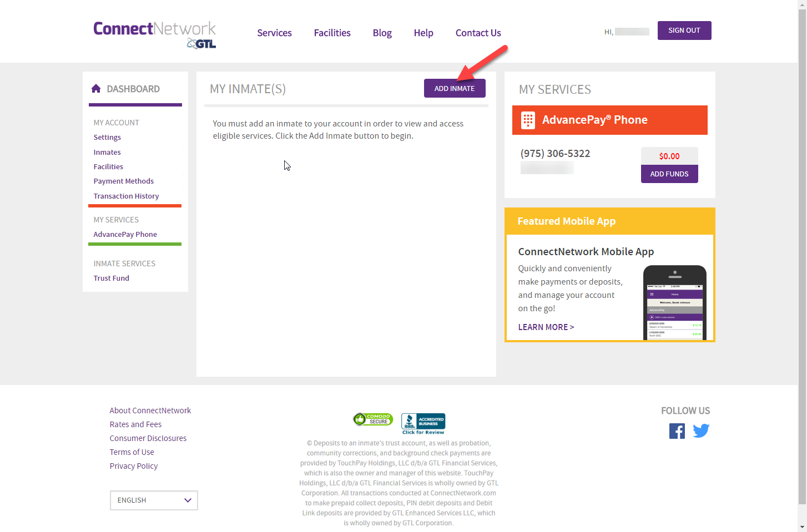Click the Comodo Secure badge
Viewport: 807px width, 532px height.
tap(373, 419)
